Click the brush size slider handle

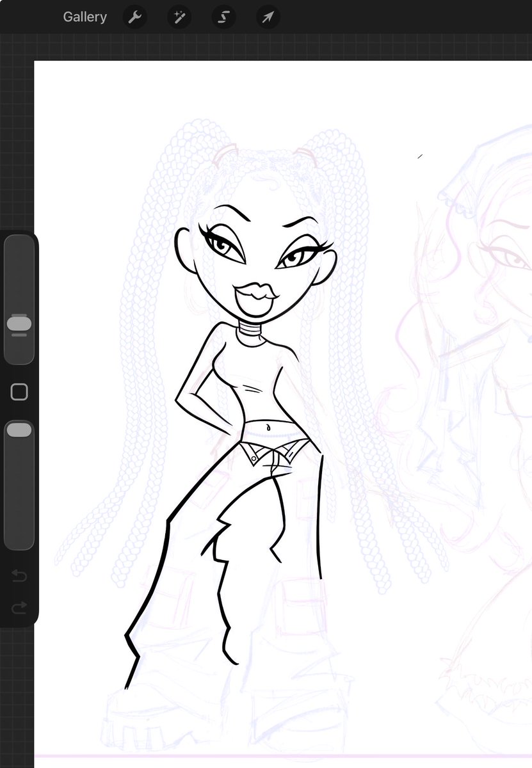tap(19, 324)
